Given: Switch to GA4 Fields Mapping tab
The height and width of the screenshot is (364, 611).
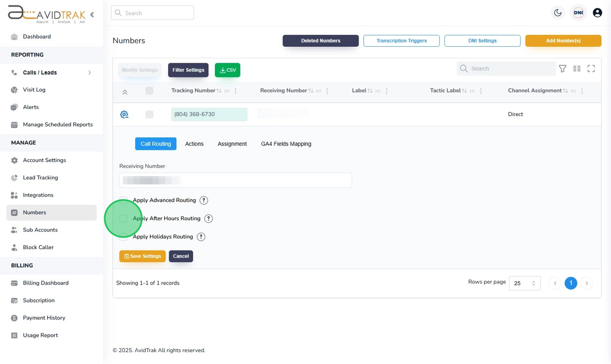Looking at the screenshot, I should 286,144.
